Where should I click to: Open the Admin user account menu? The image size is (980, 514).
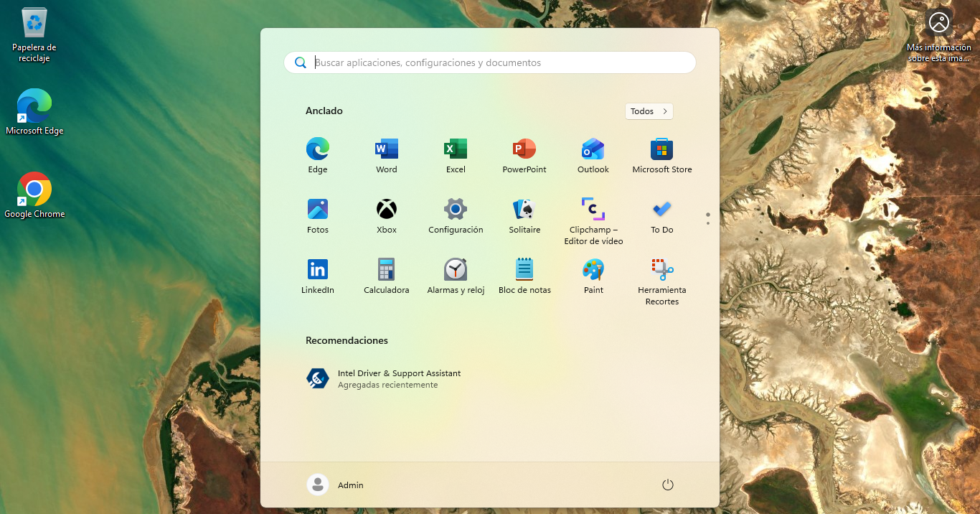click(336, 485)
